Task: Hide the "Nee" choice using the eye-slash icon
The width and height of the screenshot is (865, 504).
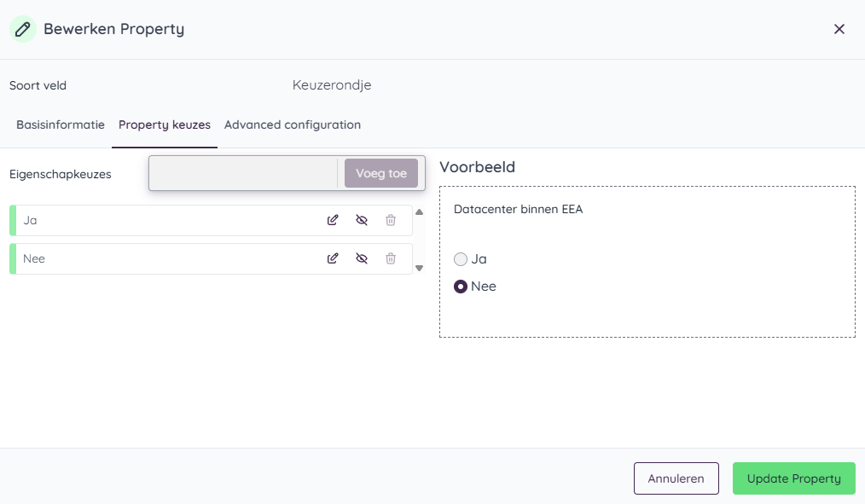Action: click(x=362, y=258)
